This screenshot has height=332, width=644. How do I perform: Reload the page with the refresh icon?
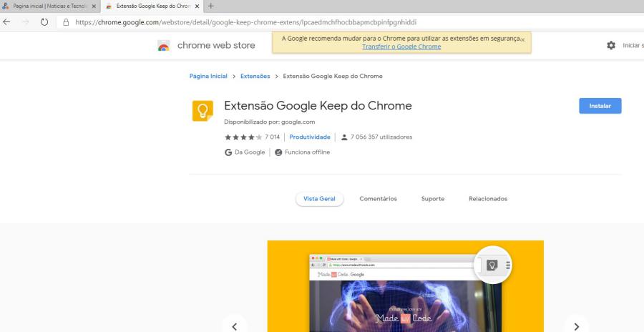click(x=44, y=22)
